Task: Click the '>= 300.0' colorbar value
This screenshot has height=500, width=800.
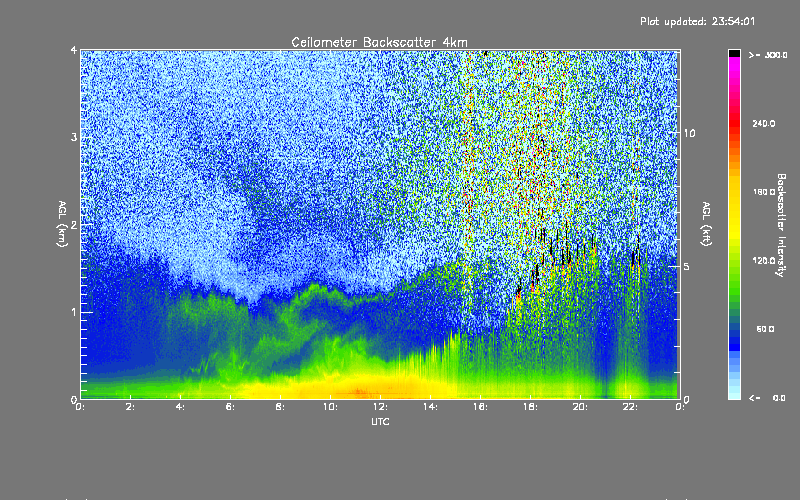Action: (768, 55)
